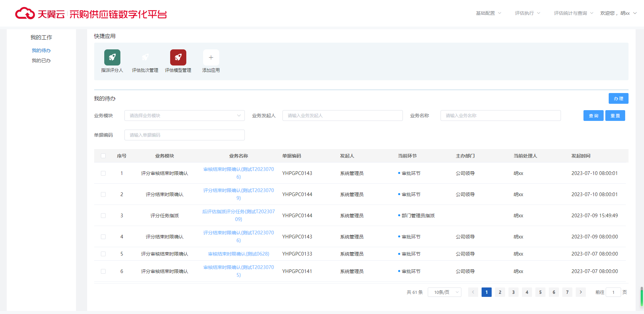
Task: Check the row 6 checkbox YHPGPC0141
Action: click(x=103, y=271)
